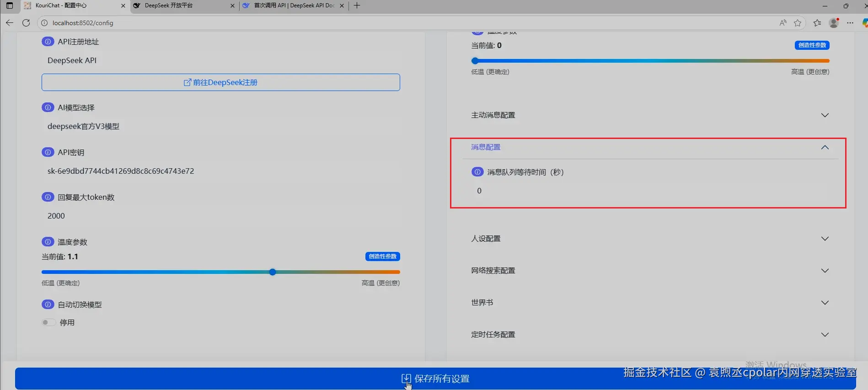Open the browser profile avatar
The image size is (868, 390).
point(834,23)
